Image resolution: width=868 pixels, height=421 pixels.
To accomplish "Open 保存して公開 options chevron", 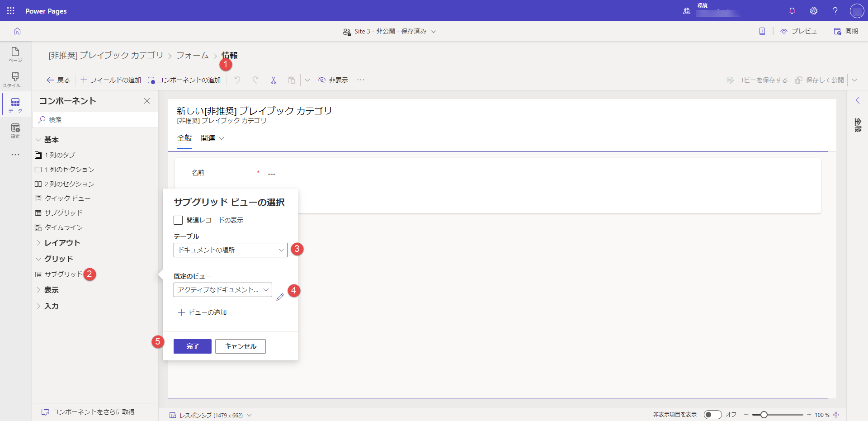I will pyautogui.click(x=854, y=80).
